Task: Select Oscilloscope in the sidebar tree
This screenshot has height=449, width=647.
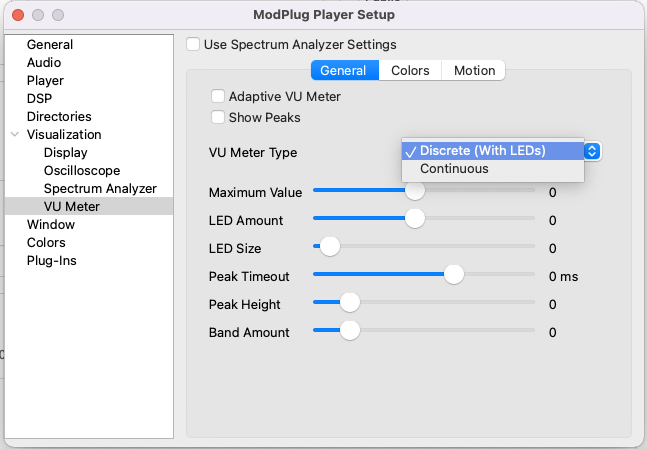Action: [82, 171]
